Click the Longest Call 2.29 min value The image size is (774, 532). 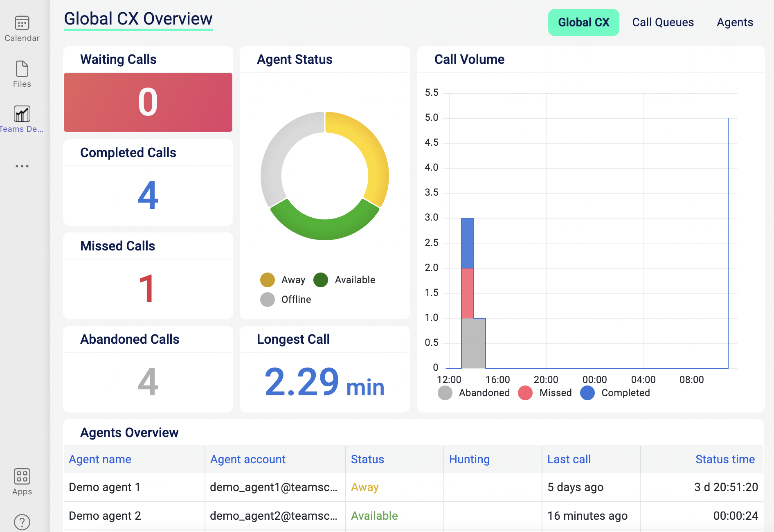(x=324, y=382)
